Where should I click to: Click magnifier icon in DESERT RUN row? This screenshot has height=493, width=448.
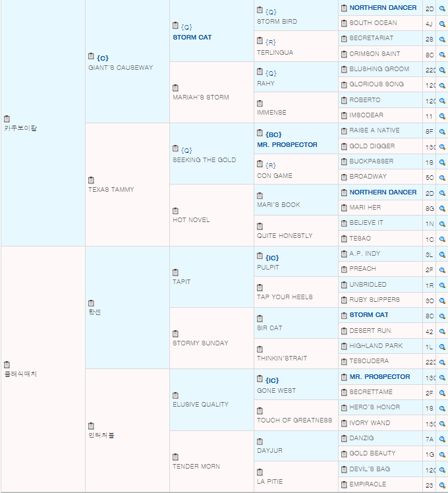pos(442,332)
